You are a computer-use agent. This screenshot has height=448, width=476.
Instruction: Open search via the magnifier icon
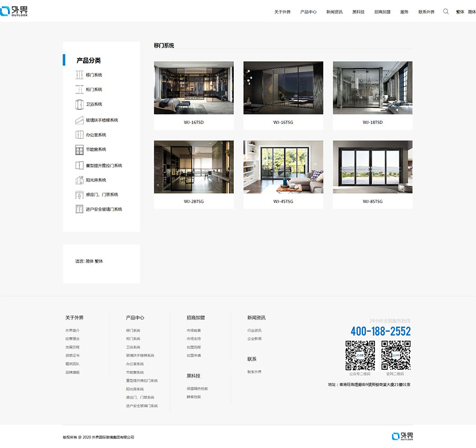pos(446,12)
